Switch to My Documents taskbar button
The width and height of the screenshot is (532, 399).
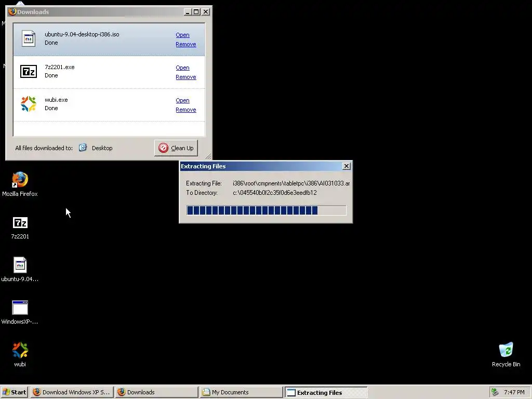(x=241, y=392)
